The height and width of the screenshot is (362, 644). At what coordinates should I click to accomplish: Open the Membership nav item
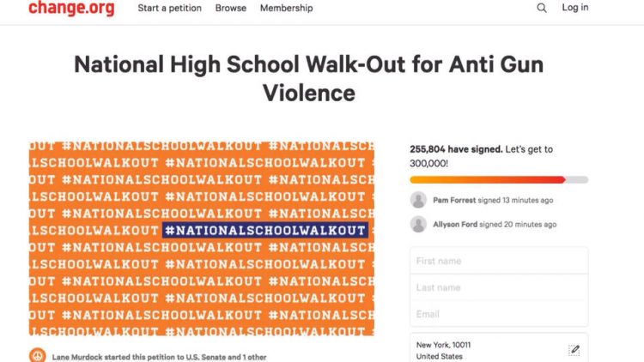286,9
